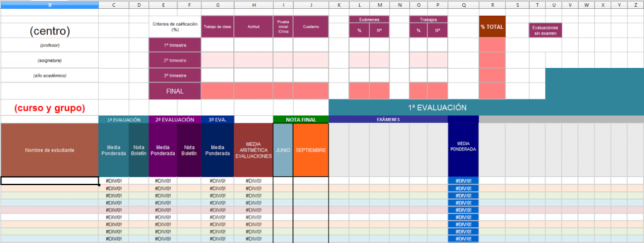Select the '1º trimestre' label cell
The height and width of the screenshot is (243, 644).
coord(175,45)
